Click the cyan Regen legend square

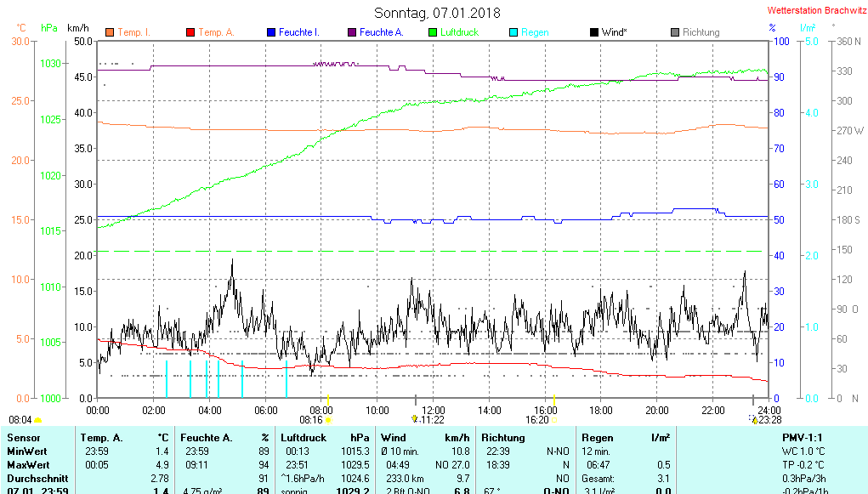pyautogui.click(x=513, y=32)
